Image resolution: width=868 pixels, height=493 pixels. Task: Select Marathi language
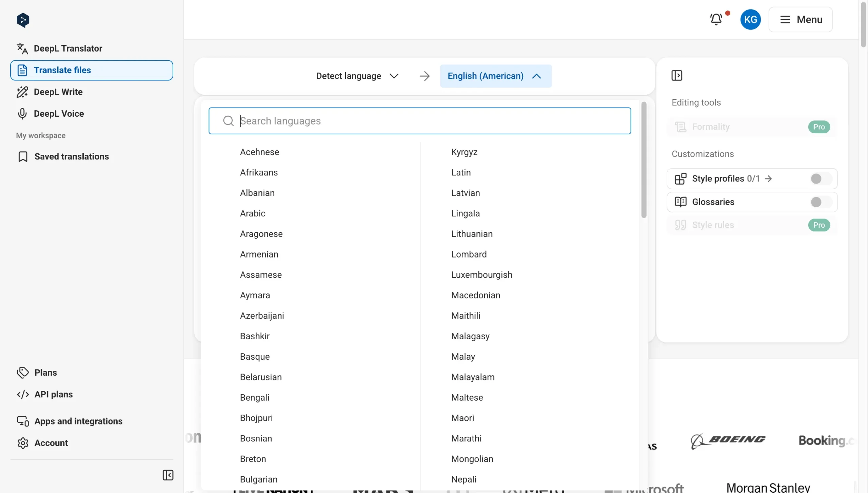pos(466,438)
